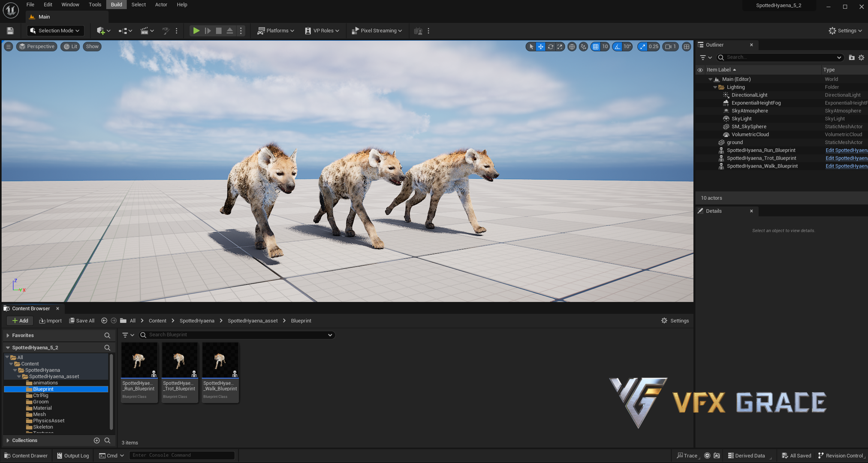Image resolution: width=868 pixels, height=463 pixels.
Task: Add a new collection with plus icon
Action: click(96, 440)
